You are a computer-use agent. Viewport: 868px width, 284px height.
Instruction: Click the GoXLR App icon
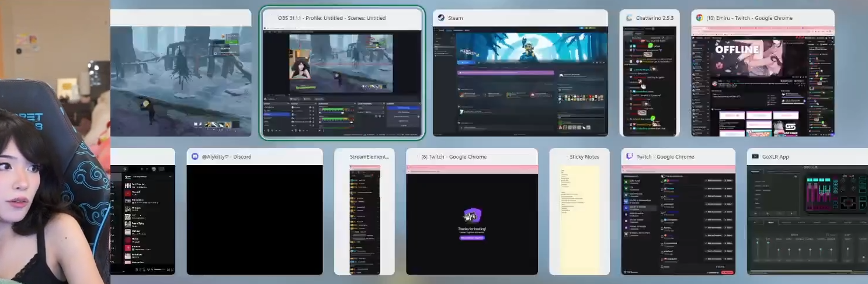[755, 157]
